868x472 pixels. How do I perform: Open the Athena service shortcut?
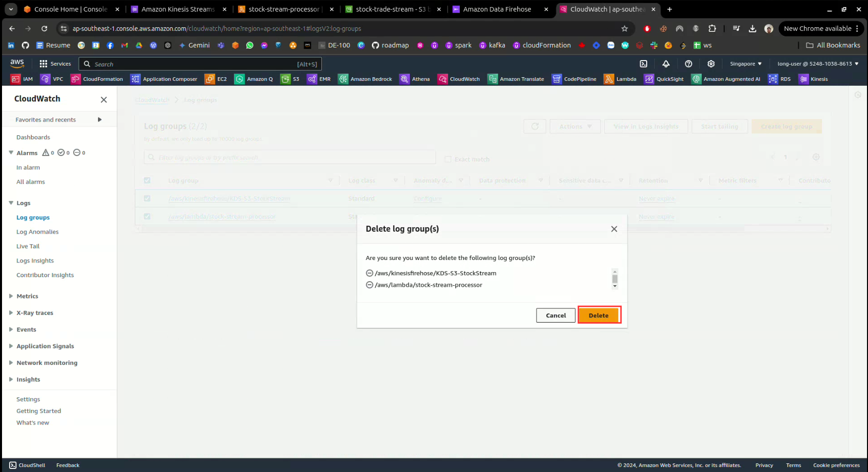pyautogui.click(x=414, y=79)
